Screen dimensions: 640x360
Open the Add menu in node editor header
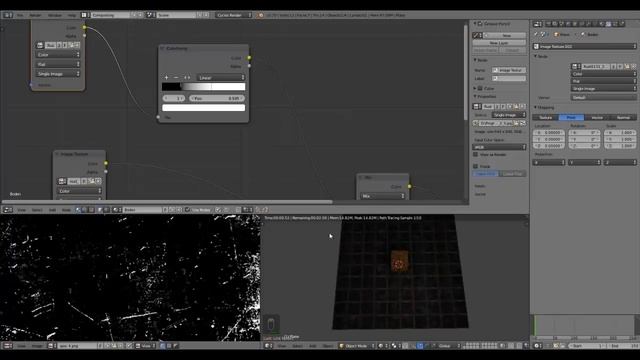(x=52, y=210)
